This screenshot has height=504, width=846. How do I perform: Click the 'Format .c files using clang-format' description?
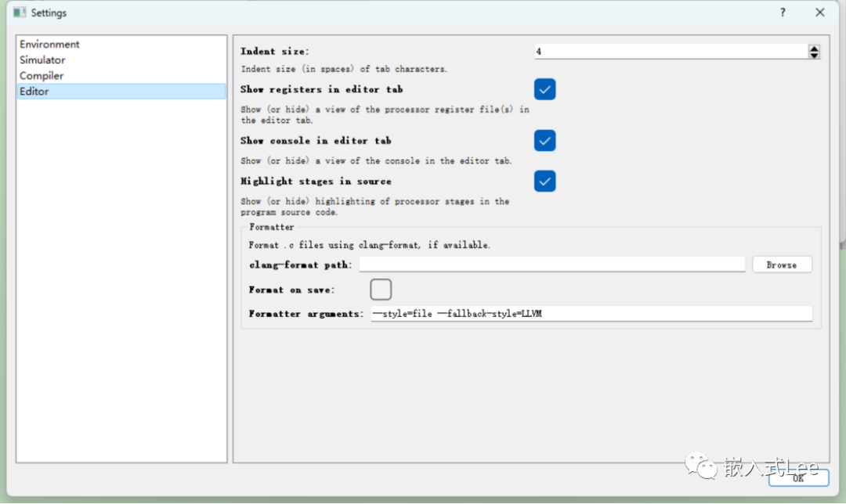tap(369, 245)
